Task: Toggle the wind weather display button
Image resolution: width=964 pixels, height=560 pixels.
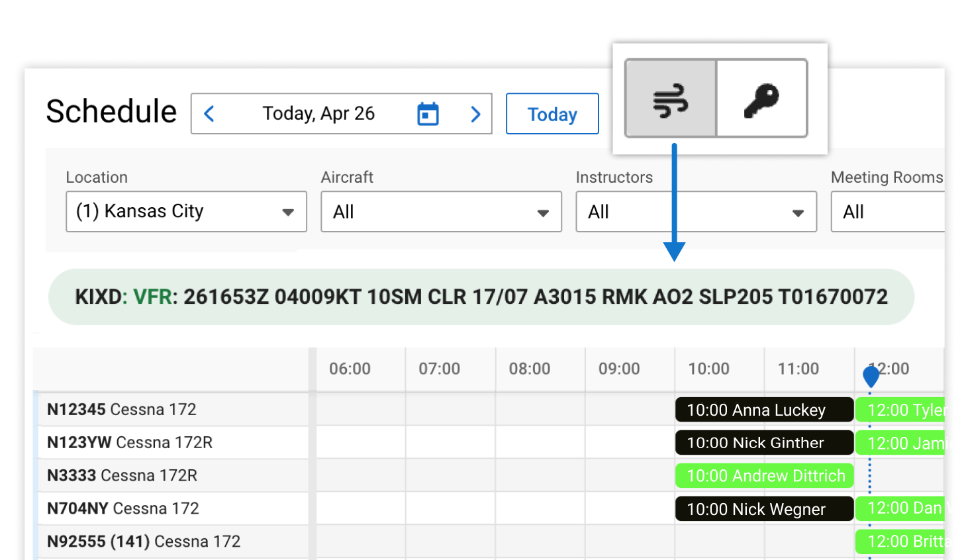Action: coord(671,99)
